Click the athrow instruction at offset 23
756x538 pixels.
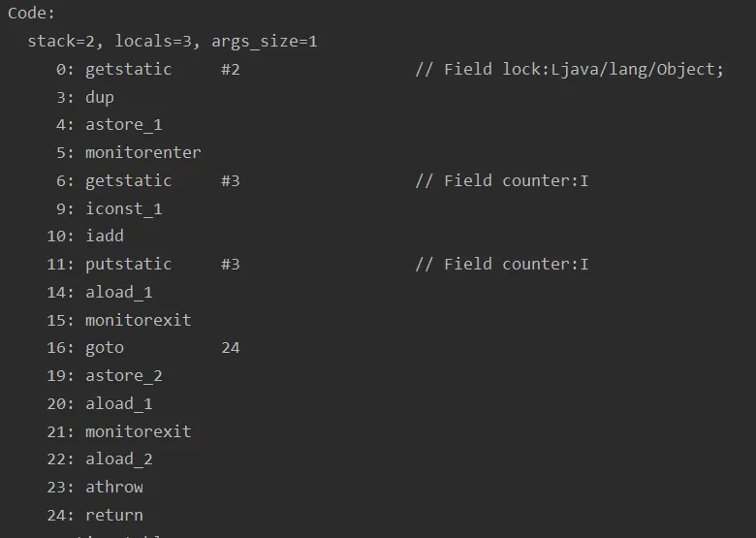(x=113, y=487)
